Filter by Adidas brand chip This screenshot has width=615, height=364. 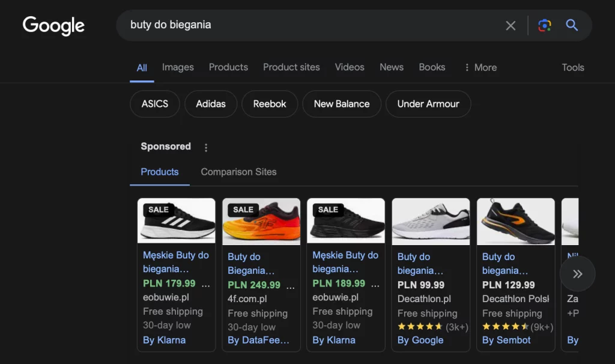[x=211, y=104]
